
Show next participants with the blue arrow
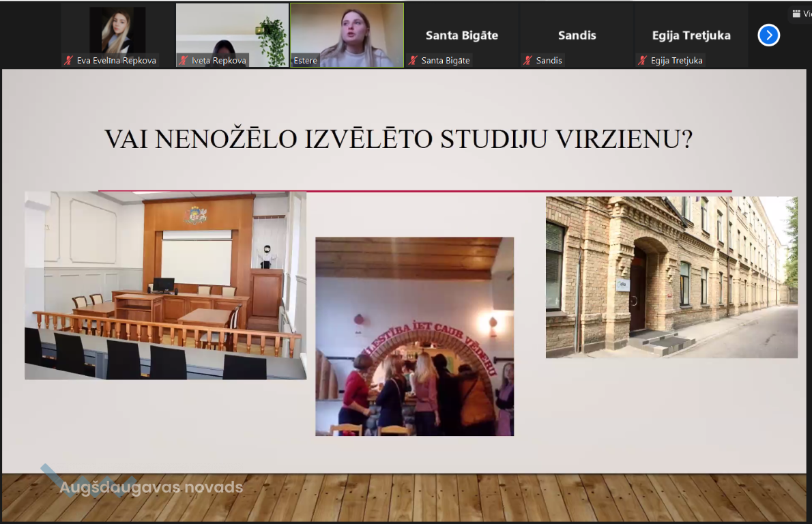(768, 35)
